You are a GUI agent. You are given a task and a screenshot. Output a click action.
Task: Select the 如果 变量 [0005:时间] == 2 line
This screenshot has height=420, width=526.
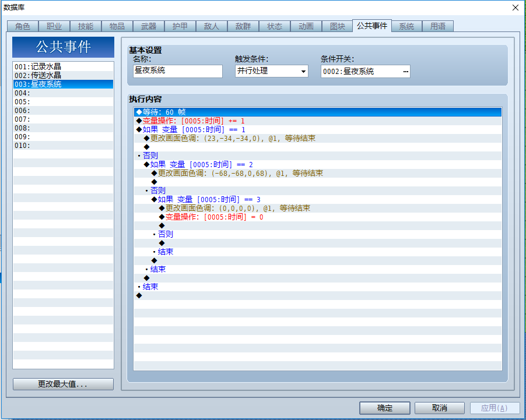tap(318, 164)
